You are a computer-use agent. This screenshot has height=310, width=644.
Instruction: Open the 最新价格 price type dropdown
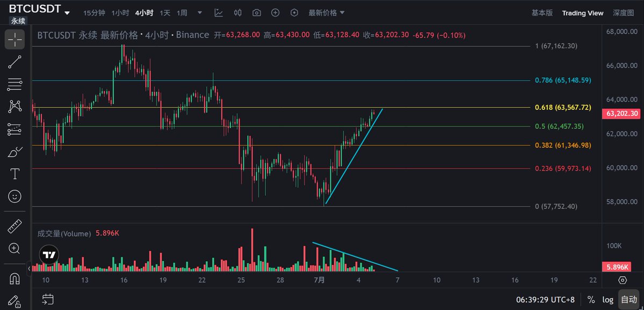pyautogui.click(x=327, y=13)
